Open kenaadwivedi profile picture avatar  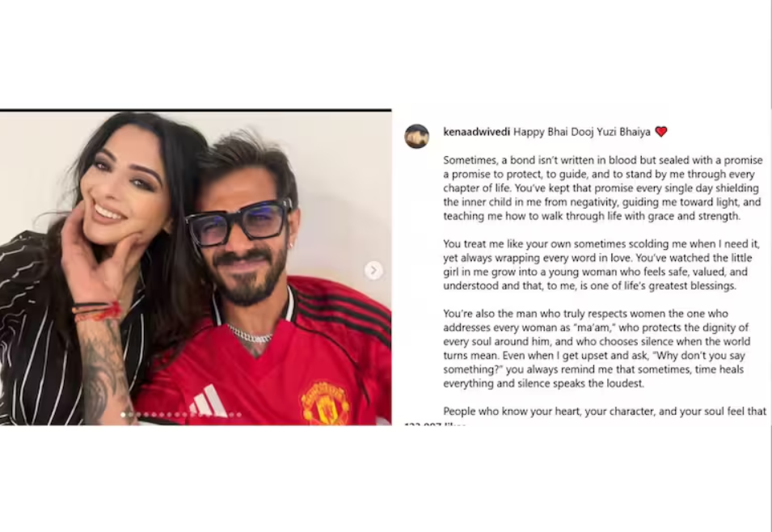(416, 137)
